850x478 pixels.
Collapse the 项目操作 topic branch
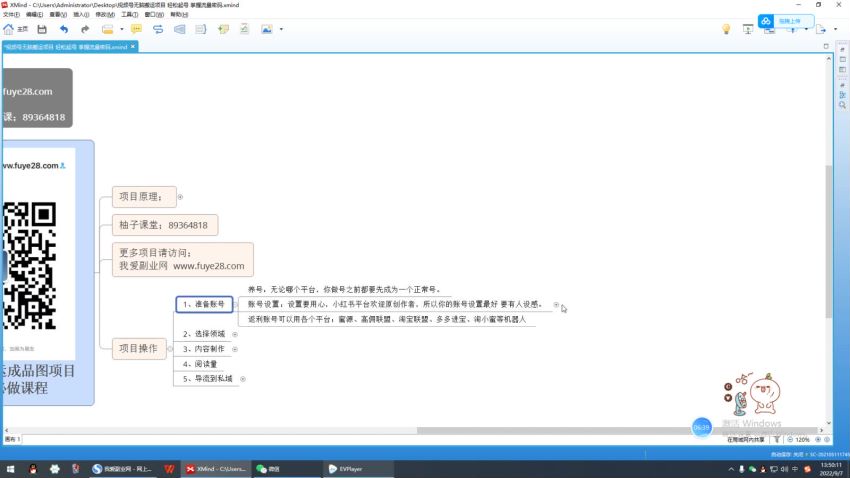170,349
